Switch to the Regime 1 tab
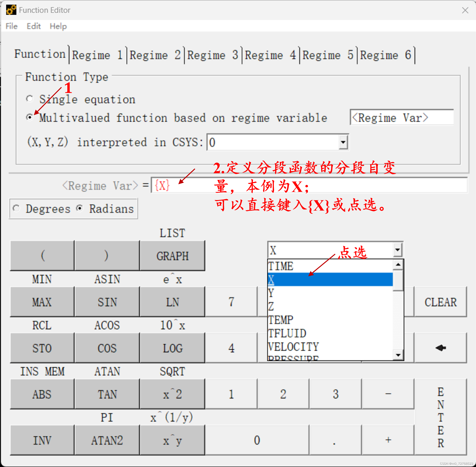 point(98,55)
